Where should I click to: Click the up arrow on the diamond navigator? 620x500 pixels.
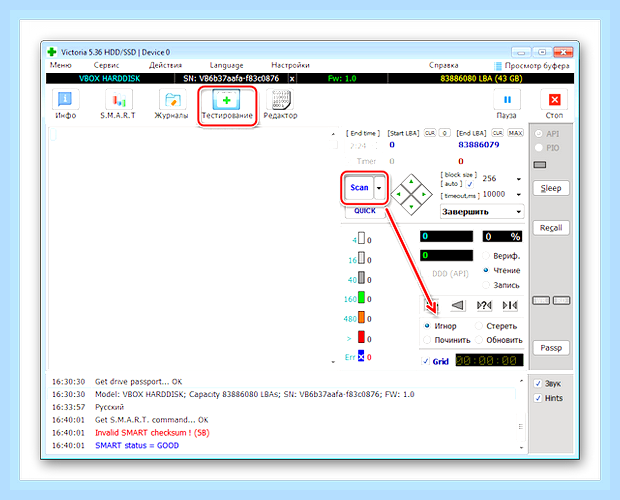pyautogui.click(x=411, y=181)
